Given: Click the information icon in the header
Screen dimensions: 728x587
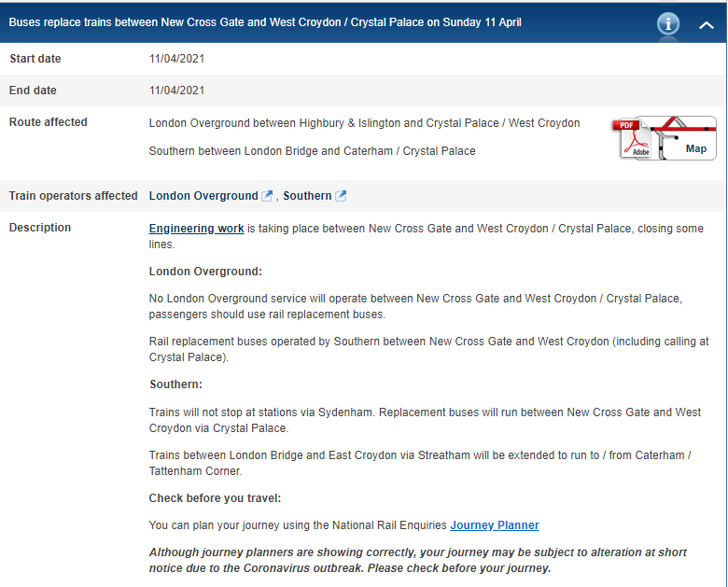Looking at the screenshot, I should tap(668, 23).
